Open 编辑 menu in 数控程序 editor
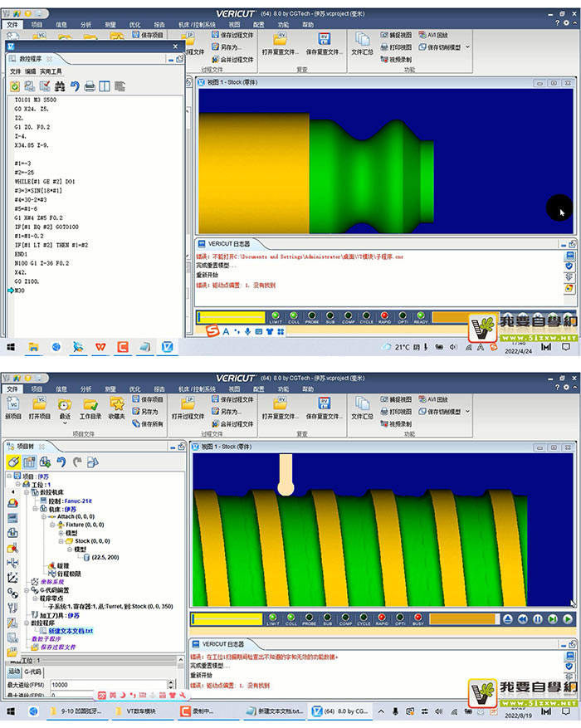Viewport: 581px width, 728px height. 30,71
